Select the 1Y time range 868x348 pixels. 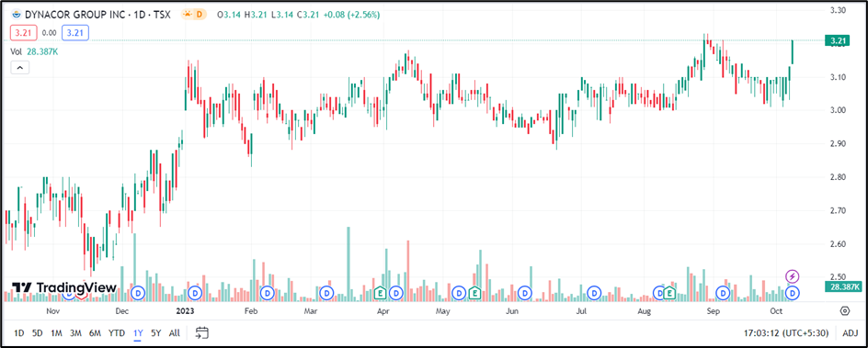pos(138,333)
